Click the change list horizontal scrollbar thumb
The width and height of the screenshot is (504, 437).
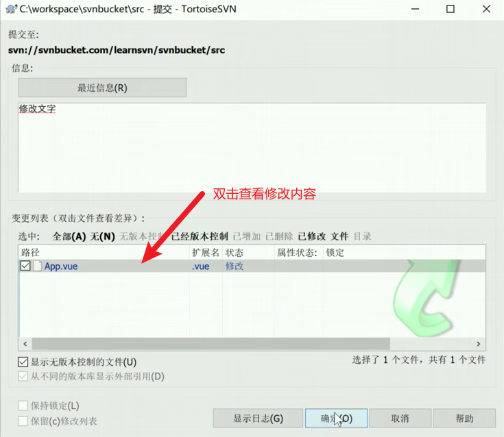pos(211,344)
